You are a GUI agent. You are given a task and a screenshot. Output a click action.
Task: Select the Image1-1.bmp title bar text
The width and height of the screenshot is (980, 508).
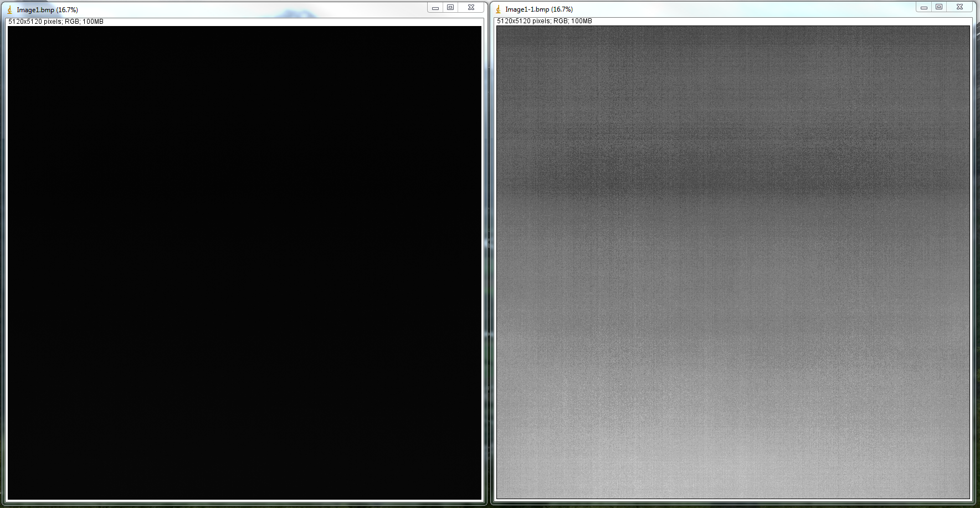[539, 9]
